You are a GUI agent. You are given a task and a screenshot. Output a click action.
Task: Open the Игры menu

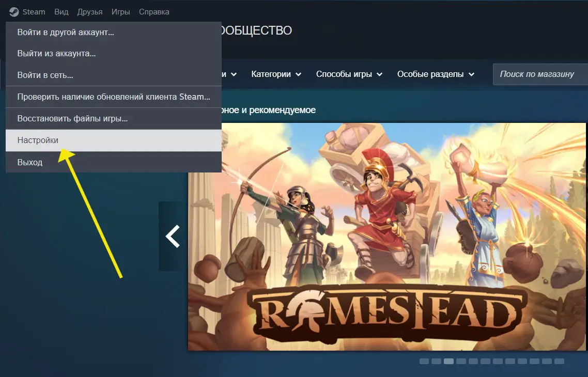pyautogui.click(x=121, y=12)
